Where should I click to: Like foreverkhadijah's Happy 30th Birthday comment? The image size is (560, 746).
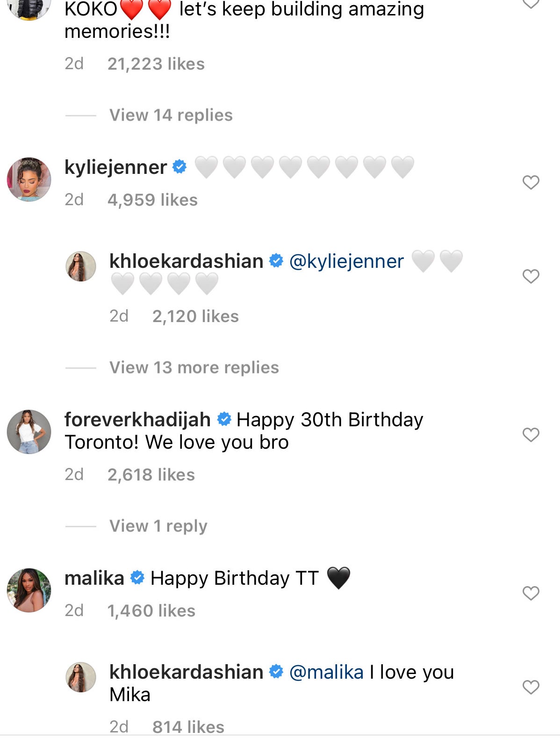(x=531, y=435)
